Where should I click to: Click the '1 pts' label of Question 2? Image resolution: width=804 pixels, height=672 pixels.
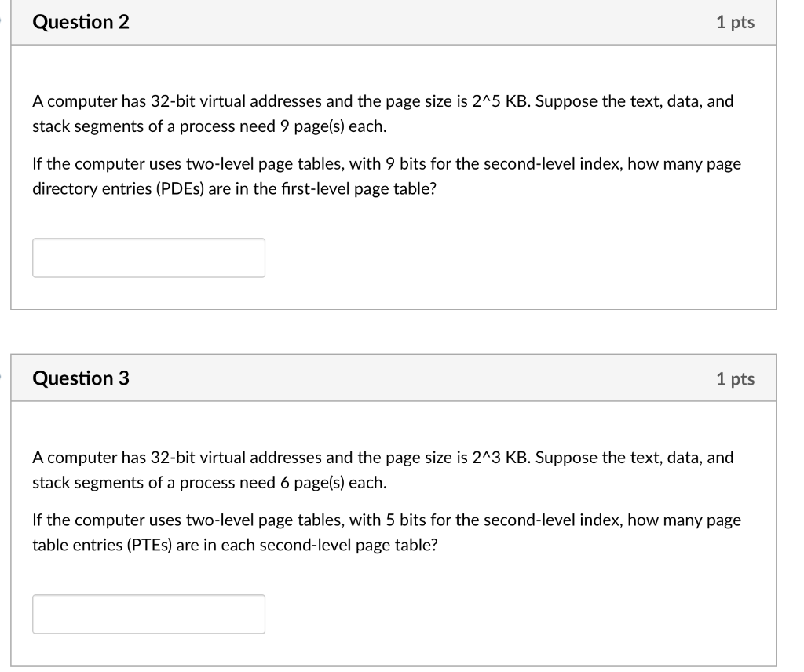pos(735,22)
